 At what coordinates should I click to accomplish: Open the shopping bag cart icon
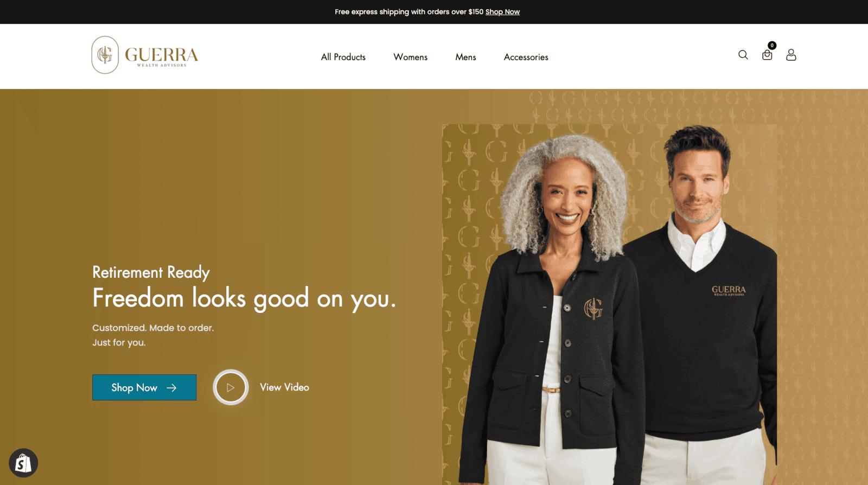pos(767,55)
